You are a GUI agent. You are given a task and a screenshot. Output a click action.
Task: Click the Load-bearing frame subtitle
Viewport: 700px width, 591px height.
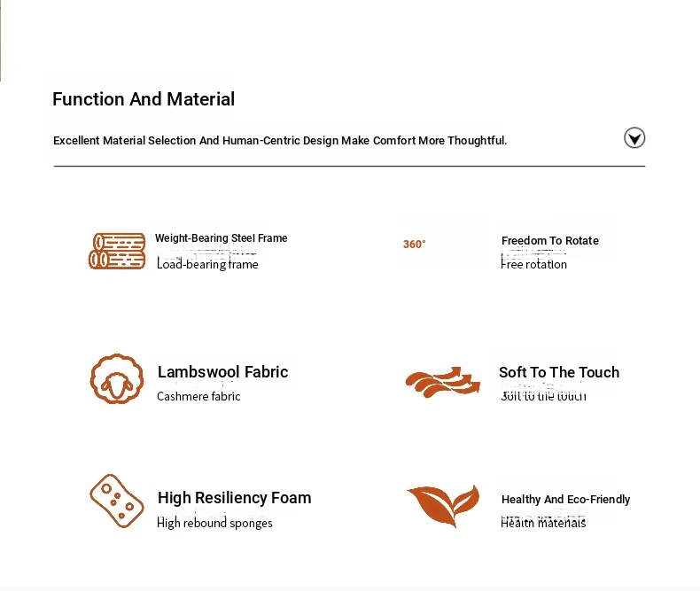(207, 264)
